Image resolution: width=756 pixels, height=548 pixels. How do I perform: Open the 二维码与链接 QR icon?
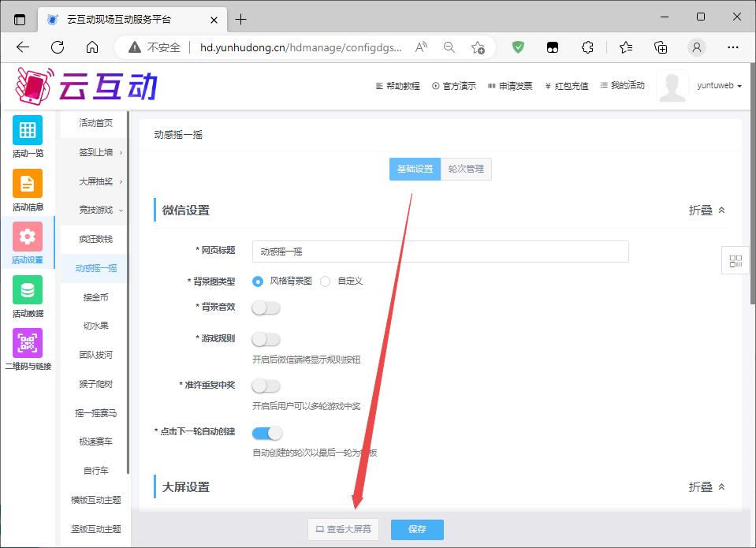tap(28, 343)
